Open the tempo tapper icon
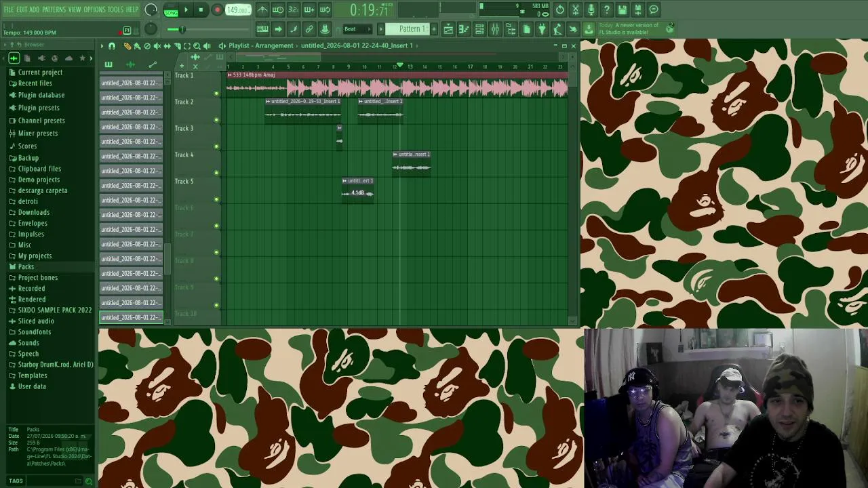Viewport: 868px width, 488px height. tap(557, 29)
